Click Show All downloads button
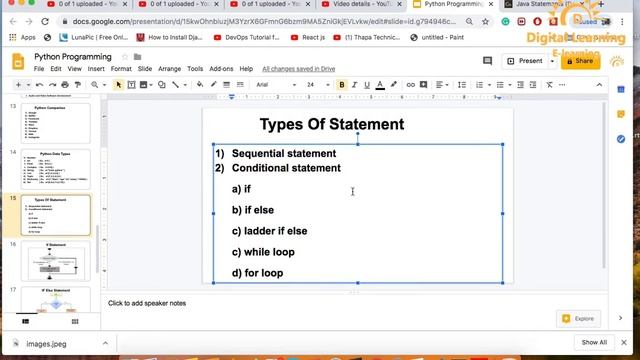 (x=594, y=342)
